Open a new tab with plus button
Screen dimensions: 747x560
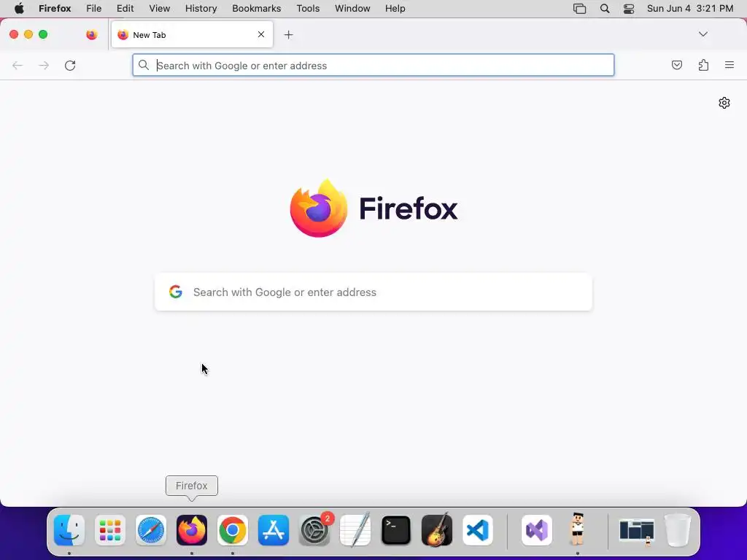click(288, 35)
